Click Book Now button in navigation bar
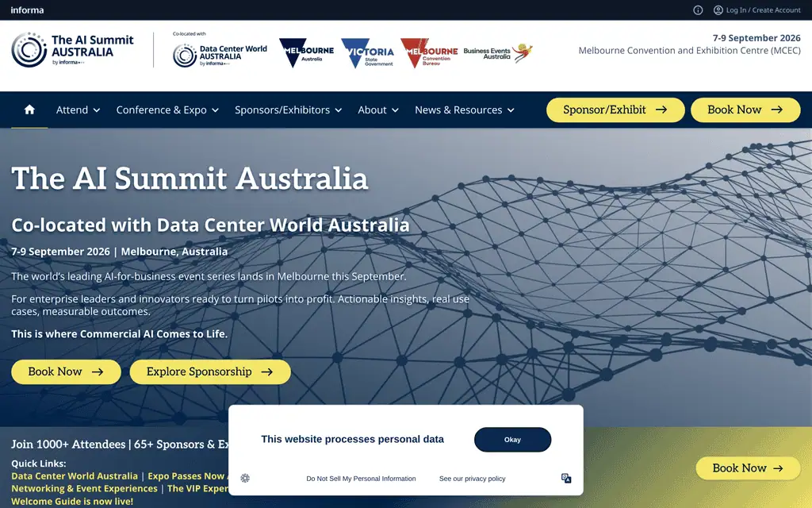 coord(745,110)
